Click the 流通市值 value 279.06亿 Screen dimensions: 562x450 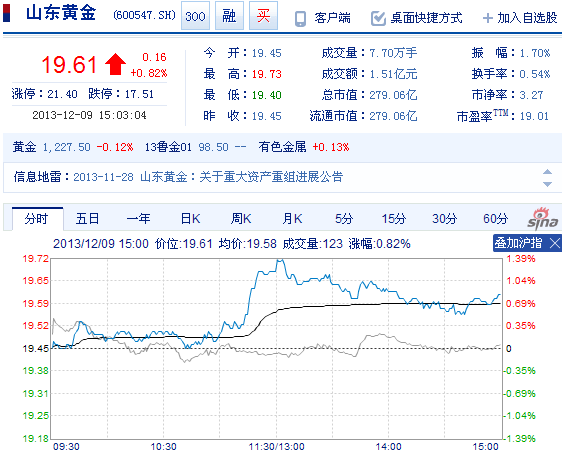393,116
